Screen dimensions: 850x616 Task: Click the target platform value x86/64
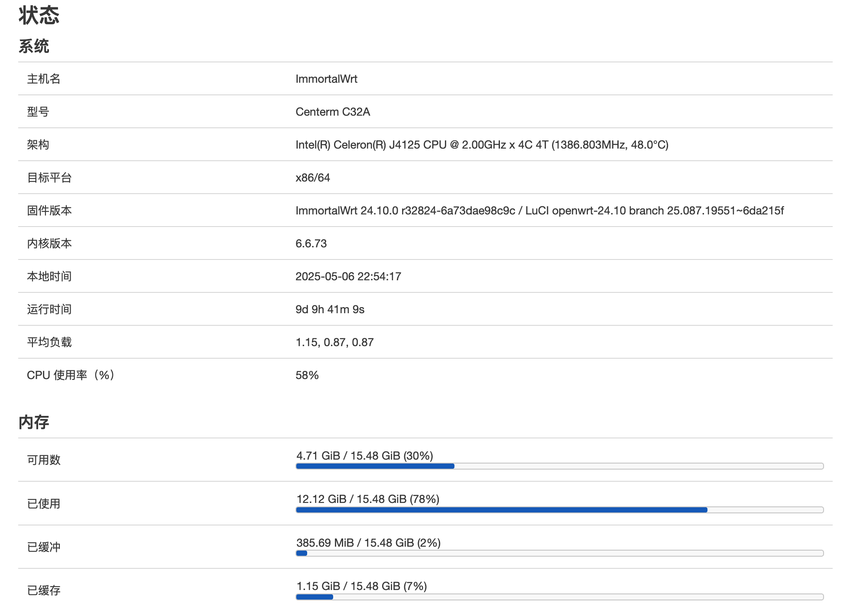[x=313, y=178]
